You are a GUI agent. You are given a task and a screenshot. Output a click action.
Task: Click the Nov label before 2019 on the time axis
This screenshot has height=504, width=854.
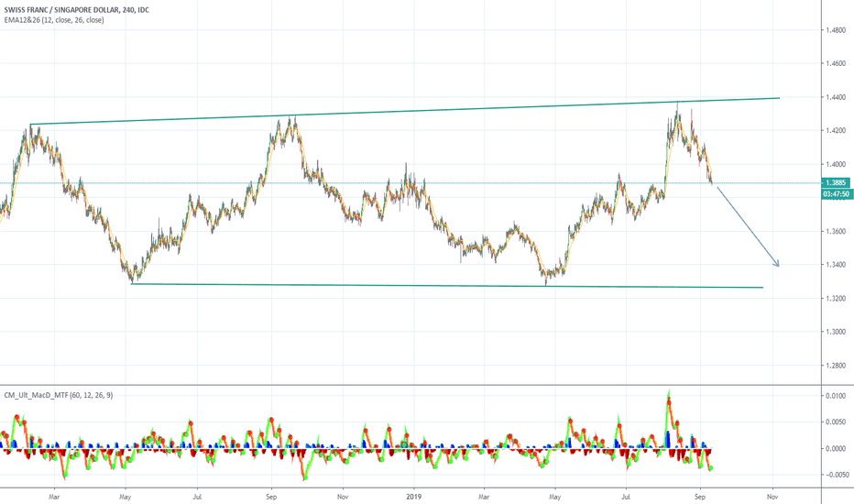[343, 497]
